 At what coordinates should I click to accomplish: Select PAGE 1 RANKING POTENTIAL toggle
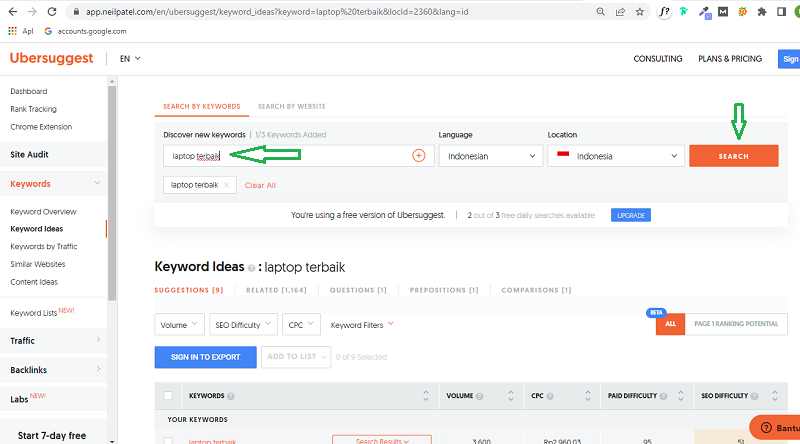(x=736, y=324)
